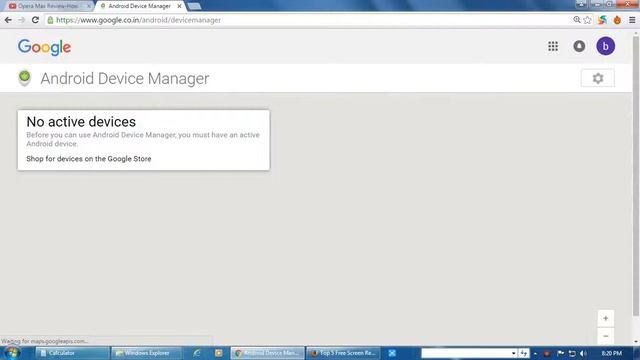This screenshot has width=640, height=360.
Task: Click the orange flame extension icon
Action: point(617,20)
